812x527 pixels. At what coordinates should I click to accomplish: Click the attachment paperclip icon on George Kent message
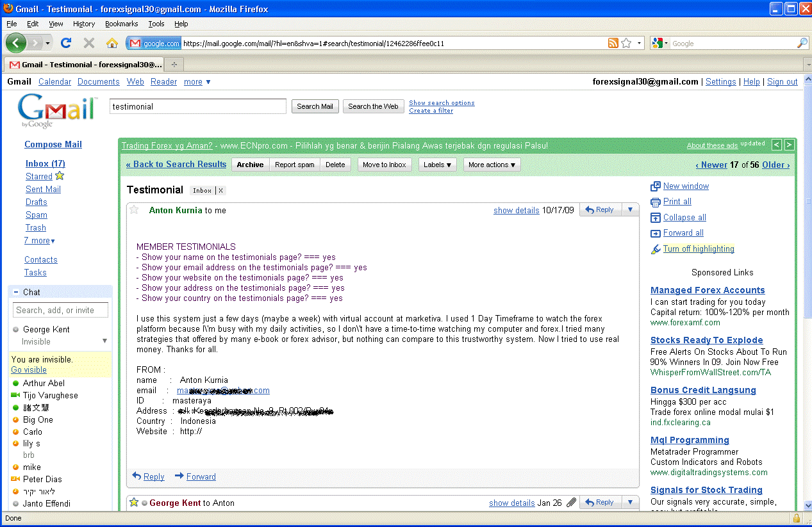pyautogui.click(x=571, y=503)
